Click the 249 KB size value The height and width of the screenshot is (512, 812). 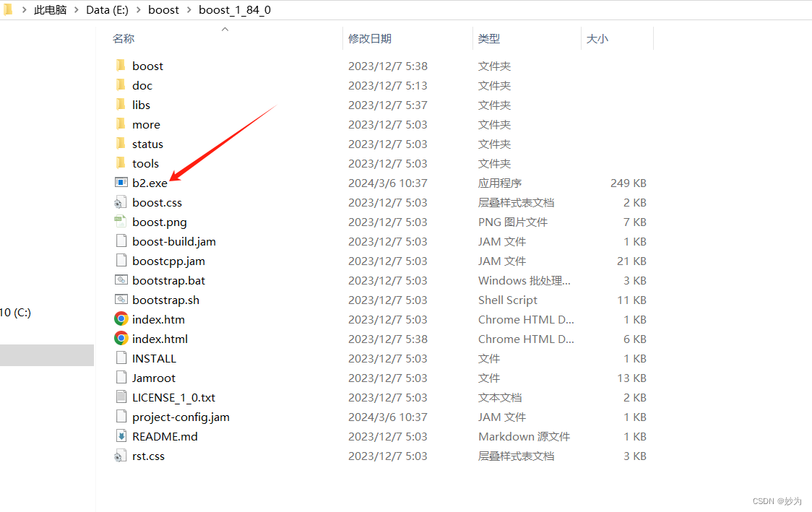[629, 183]
